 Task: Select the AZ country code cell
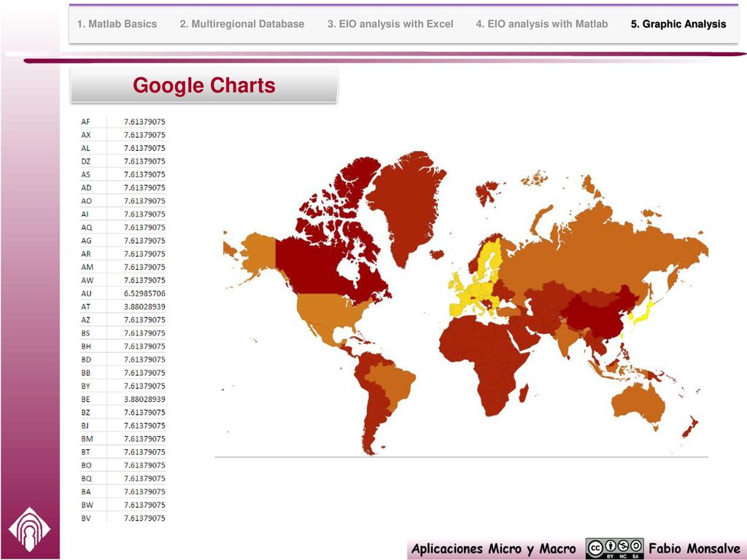tap(85, 320)
